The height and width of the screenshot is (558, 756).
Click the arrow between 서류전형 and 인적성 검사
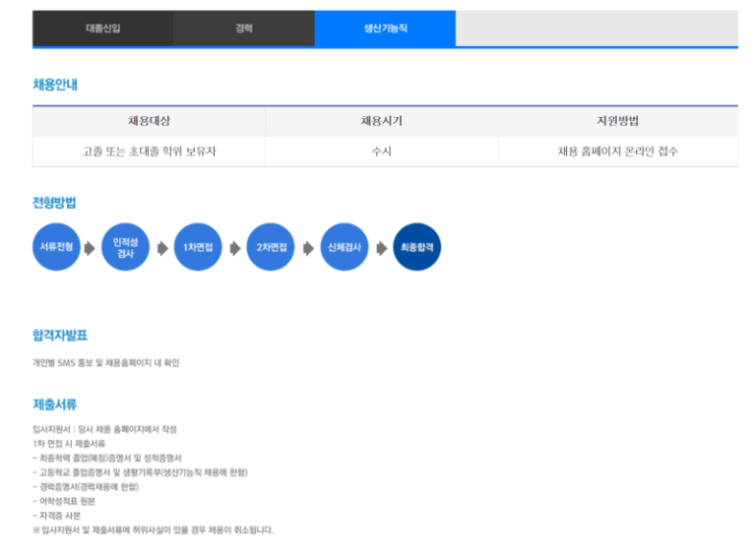coord(91,248)
